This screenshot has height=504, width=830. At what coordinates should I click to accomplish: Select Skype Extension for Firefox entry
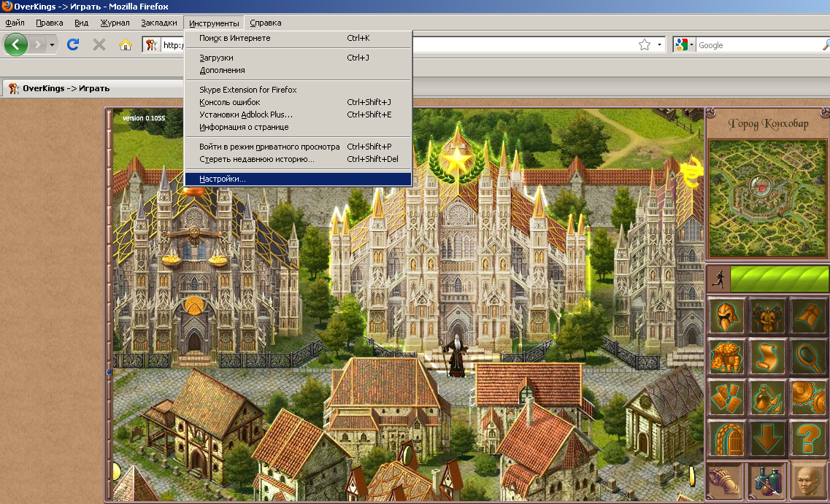tap(299, 90)
